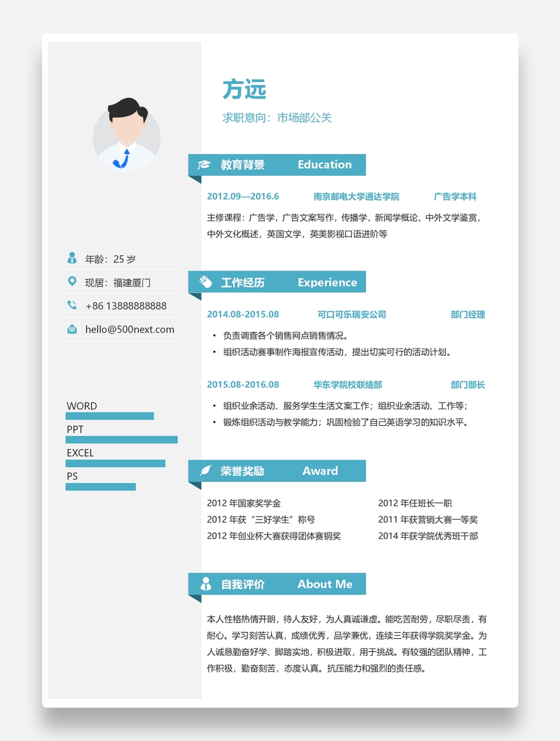Click the +86 13888888888 phone number

coord(126,306)
